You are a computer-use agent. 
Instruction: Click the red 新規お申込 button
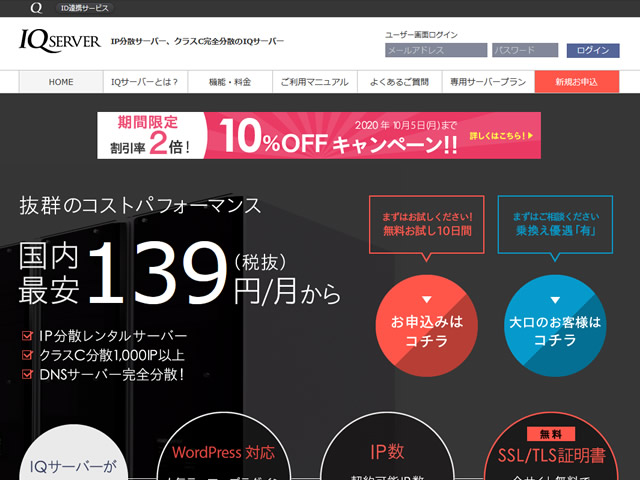point(577,82)
